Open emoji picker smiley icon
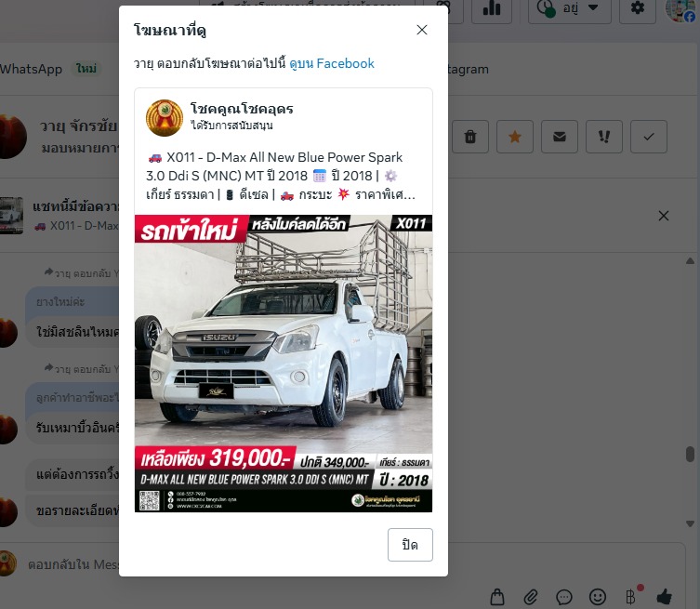Screen dimensions: 700x609 [598, 597]
